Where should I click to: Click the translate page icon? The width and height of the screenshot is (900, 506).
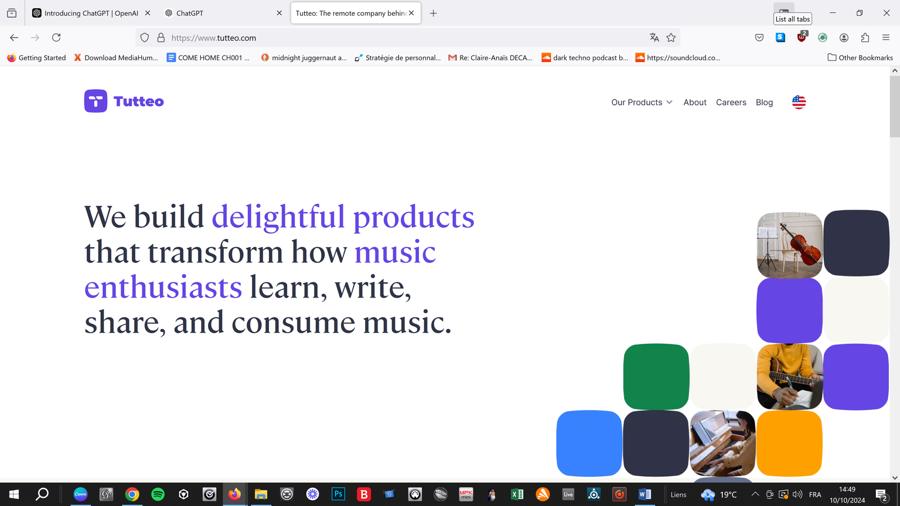pos(654,38)
